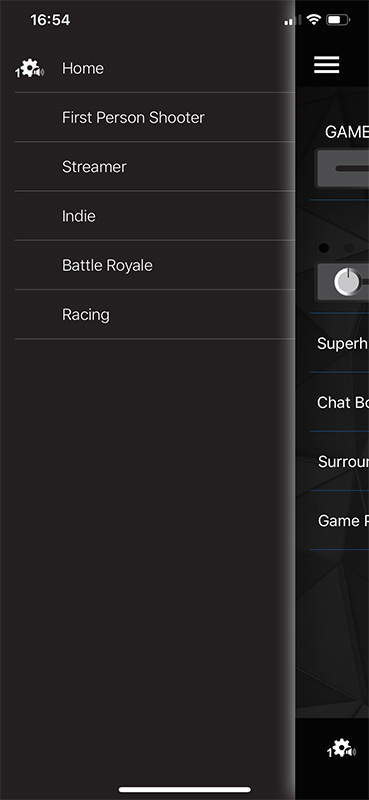
Task: Tap the clock showing 16:54
Action: (50, 20)
